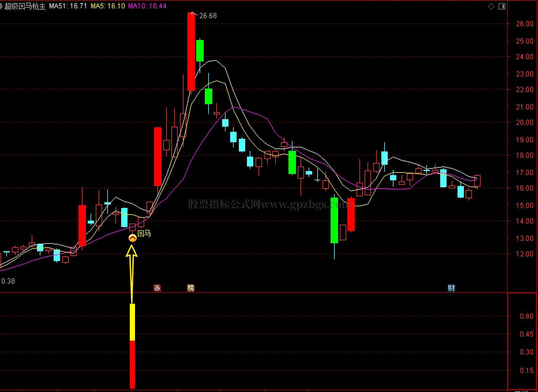Click the 0.30 sub-chart axis label
The width and height of the screenshot is (538, 392).
point(526,352)
